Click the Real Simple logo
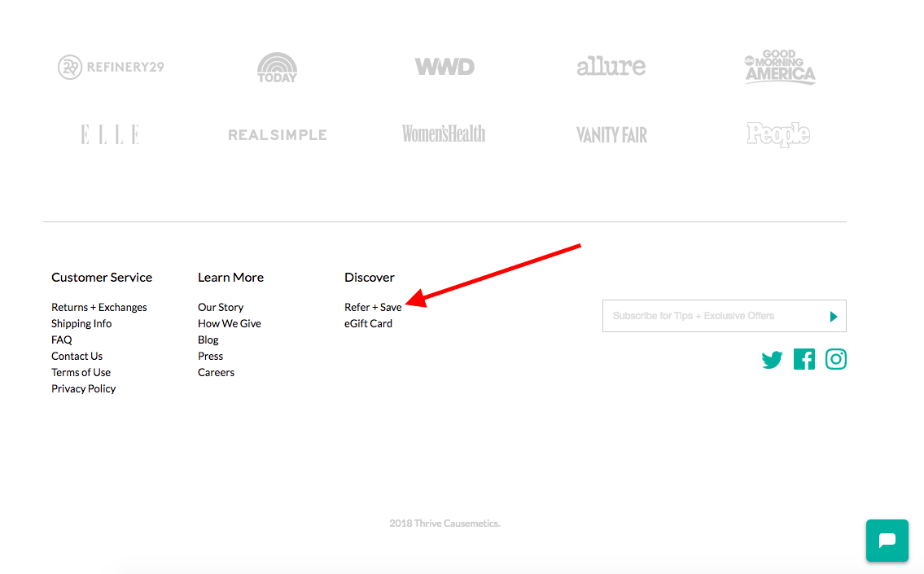Viewport: 924px width, 574px height. (278, 135)
